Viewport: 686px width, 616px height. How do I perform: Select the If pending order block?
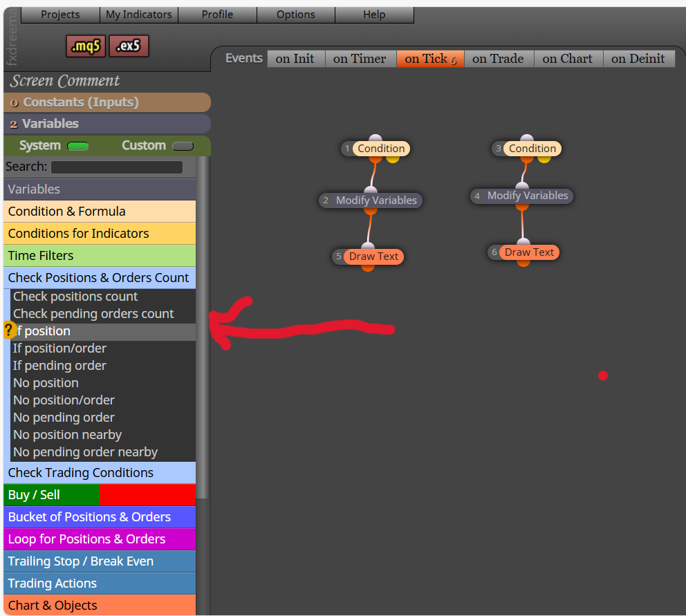pyautogui.click(x=103, y=366)
